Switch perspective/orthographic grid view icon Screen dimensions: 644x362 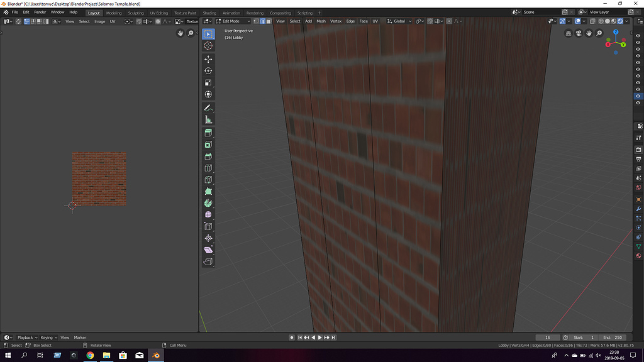569,33
